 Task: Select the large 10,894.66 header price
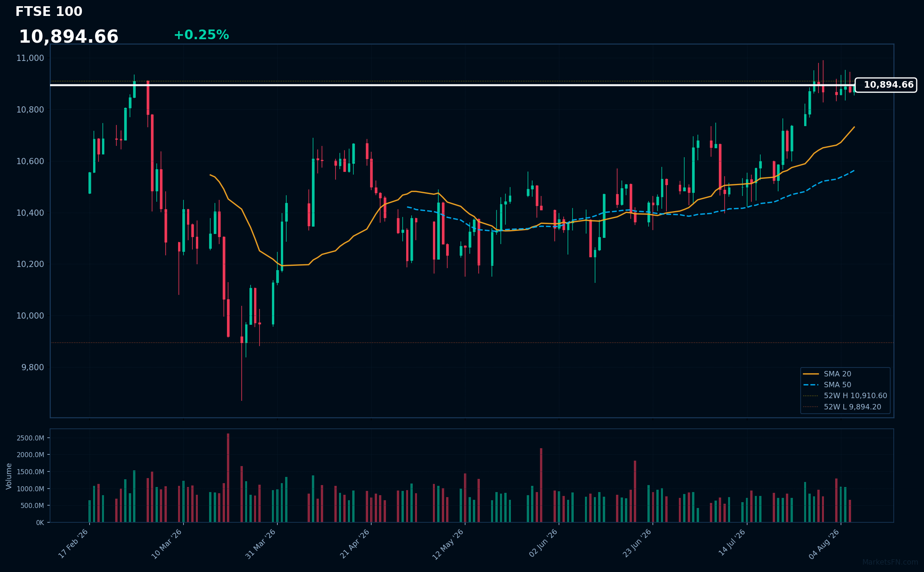pyautogui.click(x=69, y=37)
